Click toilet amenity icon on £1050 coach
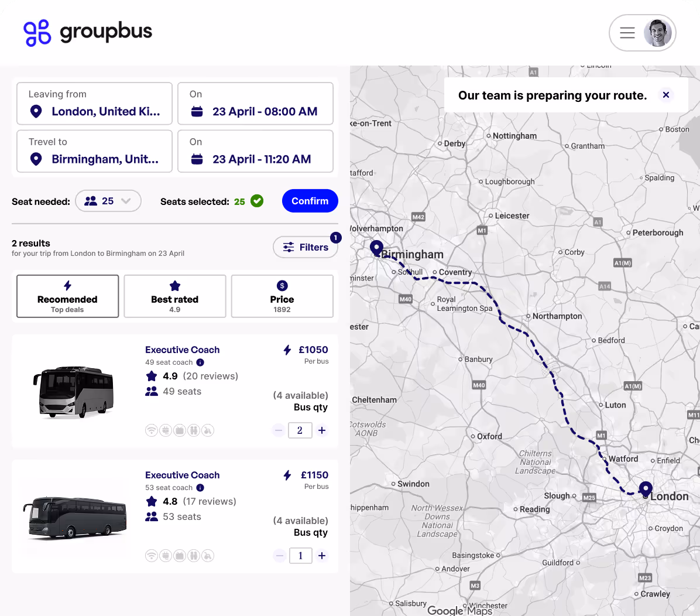 [193, 430]
